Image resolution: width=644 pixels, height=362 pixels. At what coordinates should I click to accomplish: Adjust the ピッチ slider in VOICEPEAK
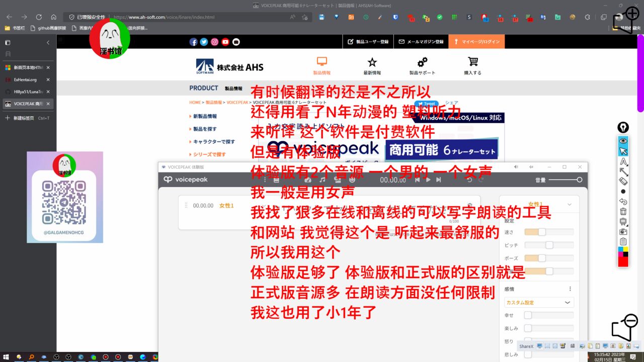549,245
